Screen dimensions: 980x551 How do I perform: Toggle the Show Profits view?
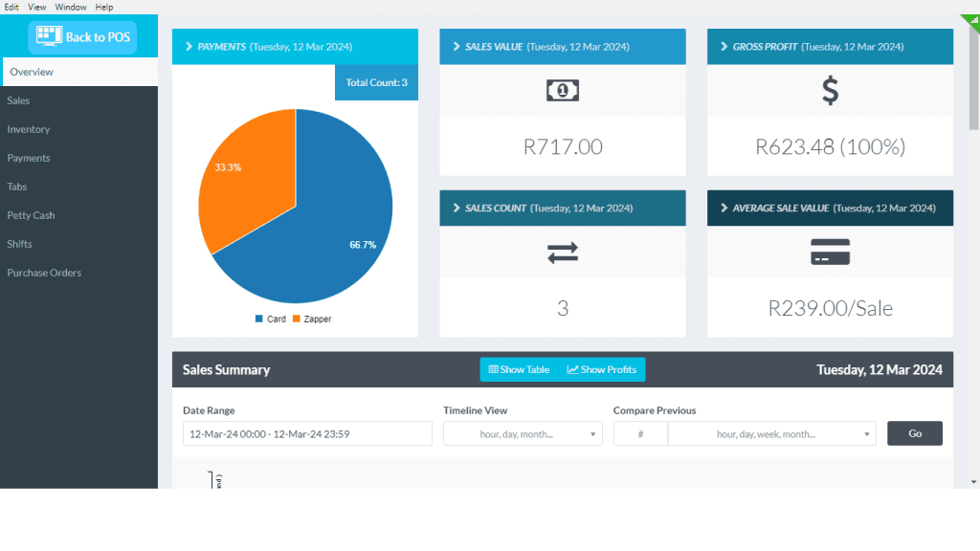pyautogui.click(x=601, y=369)
